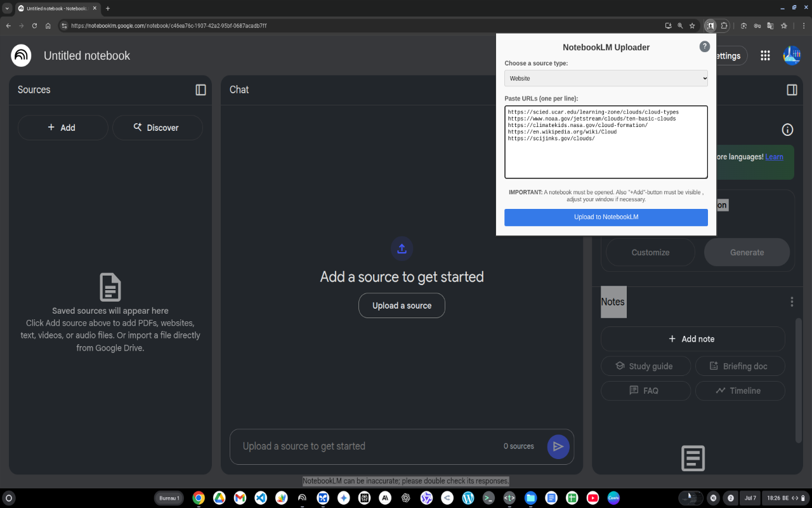
Task: Click Upload to NotebookLM button
Action: [606, 217]
